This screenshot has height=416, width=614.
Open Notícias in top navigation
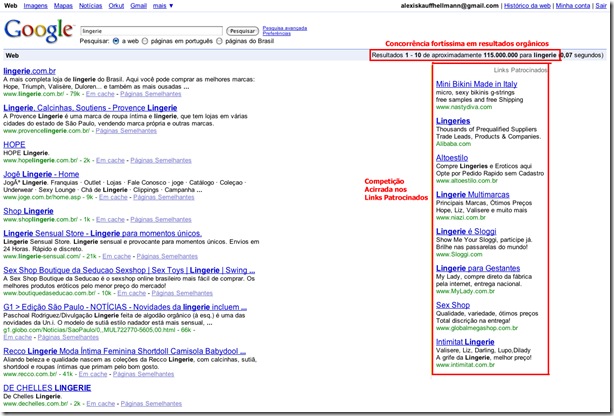tap(90, 6)
